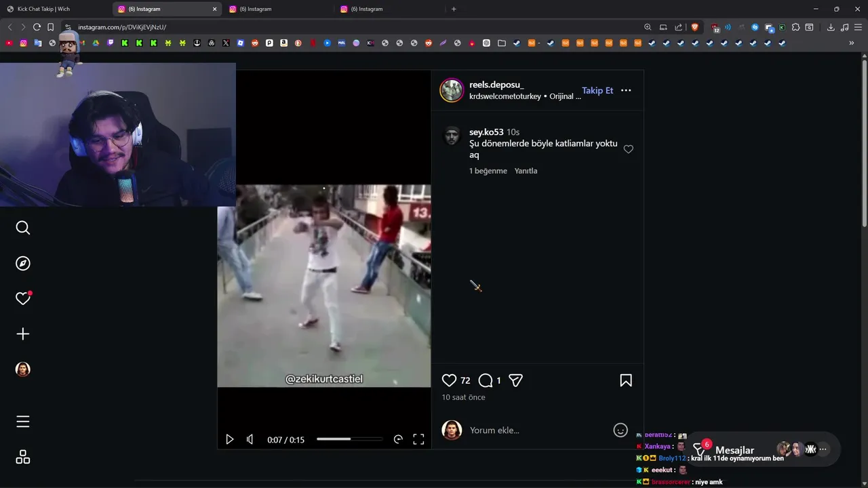The height and width of the screenshot is (488, 868).
Task: Open a new browser tab
Action: click(x=454, y=9)
